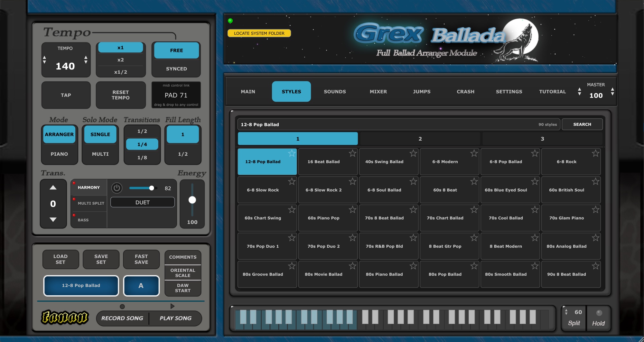This screenshot has height=342, width=644.
Task: Increase tempo with the right up arrow
Action: (86, 57)
